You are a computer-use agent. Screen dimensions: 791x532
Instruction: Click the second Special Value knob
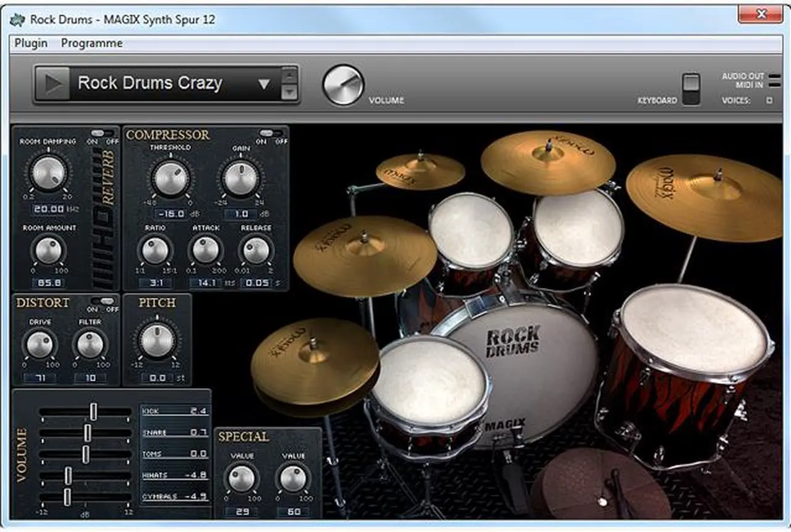click(293, 479)
